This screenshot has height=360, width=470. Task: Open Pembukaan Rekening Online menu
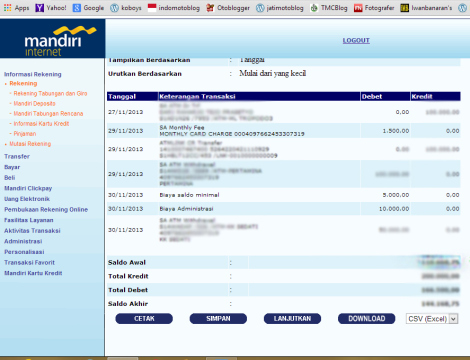pyautogui.click(x=46, y=210)
